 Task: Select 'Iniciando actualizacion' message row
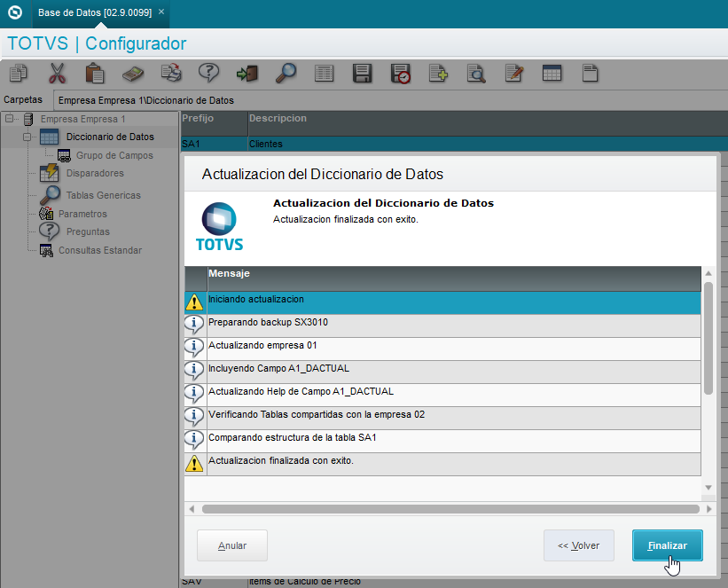click(x=442, y=302)
